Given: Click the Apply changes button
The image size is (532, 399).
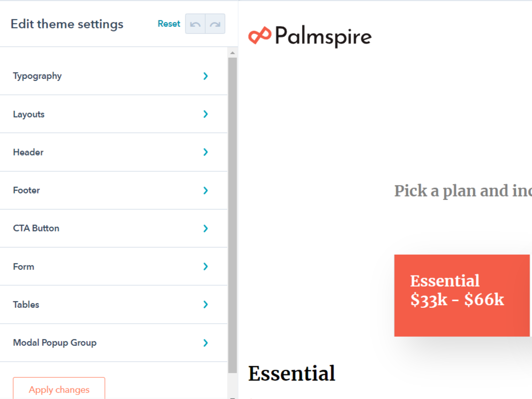Looking at the screenshot, I should [59, 389].
